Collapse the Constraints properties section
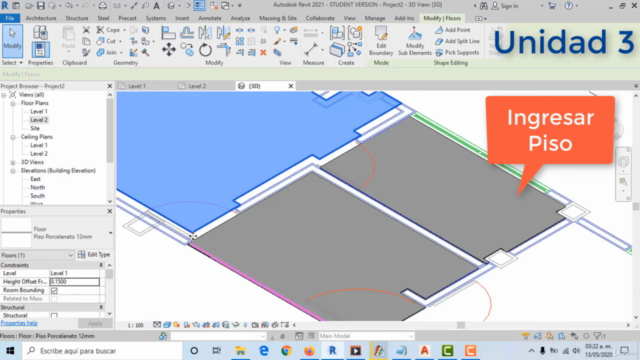 tap(101, 265)
